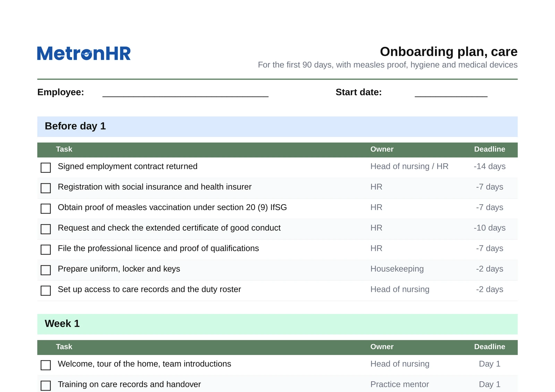
Task: Check the professional licence filing checkbox
Action: point(46,250)
